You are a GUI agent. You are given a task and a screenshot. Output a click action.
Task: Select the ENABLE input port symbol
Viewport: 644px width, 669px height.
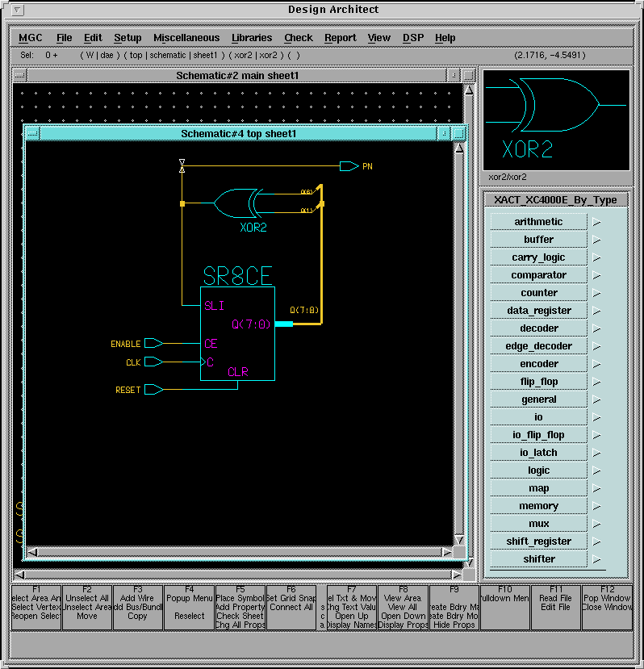pyautogui.click(x=153, y=344)
